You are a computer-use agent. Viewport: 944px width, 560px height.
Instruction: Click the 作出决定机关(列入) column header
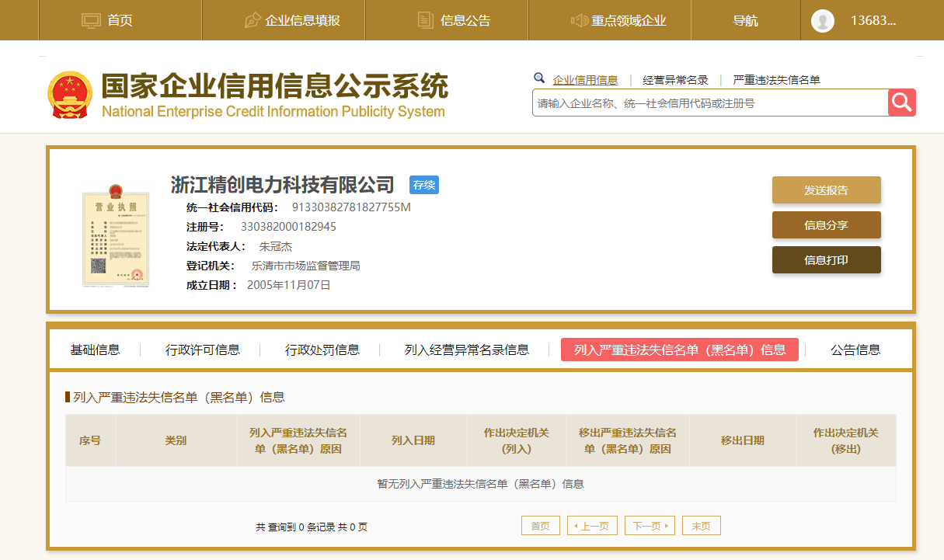tap(517, 440)
